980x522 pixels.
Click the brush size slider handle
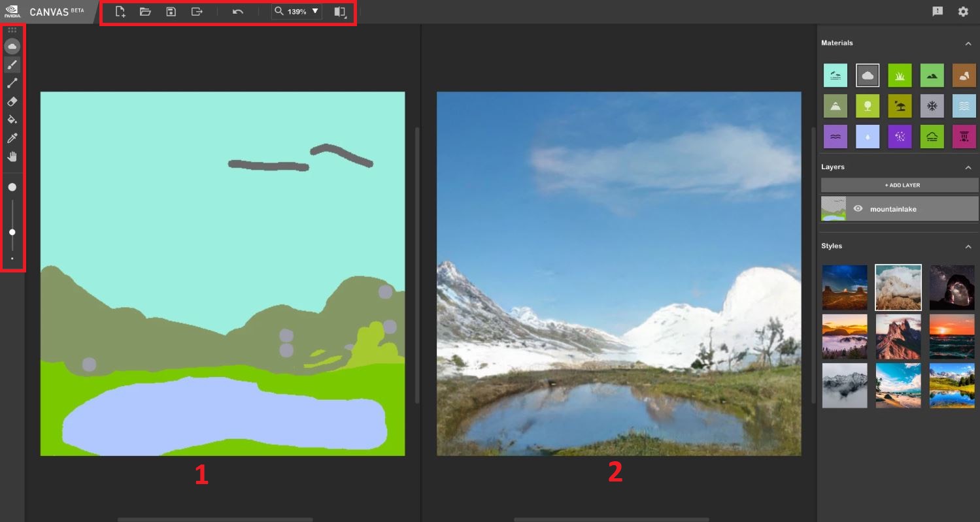point(12,232)
